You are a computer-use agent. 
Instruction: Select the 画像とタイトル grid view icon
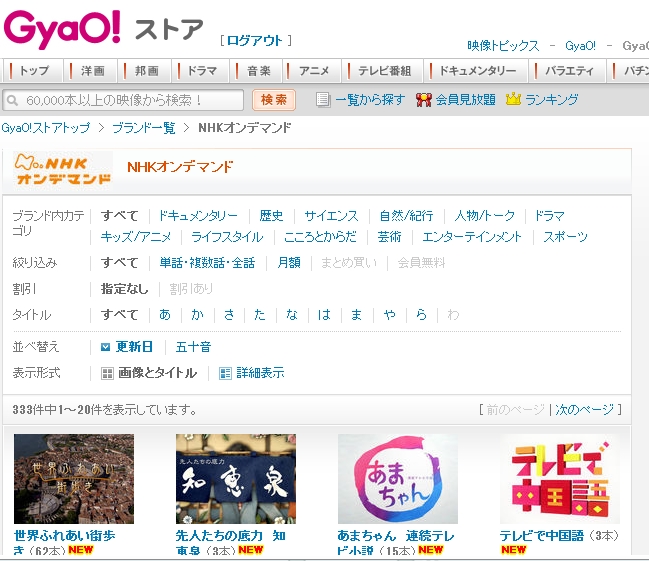[x=108, y=373]
